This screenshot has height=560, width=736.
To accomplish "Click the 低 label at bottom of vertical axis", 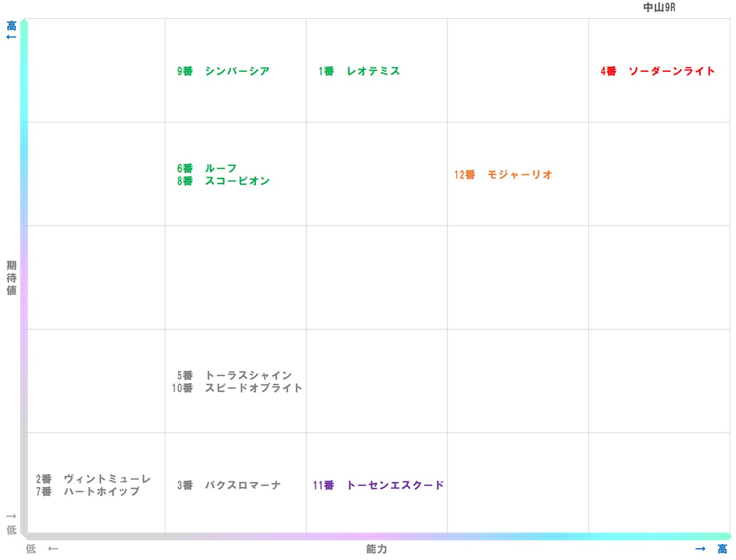I will click(x=12, y=530).
